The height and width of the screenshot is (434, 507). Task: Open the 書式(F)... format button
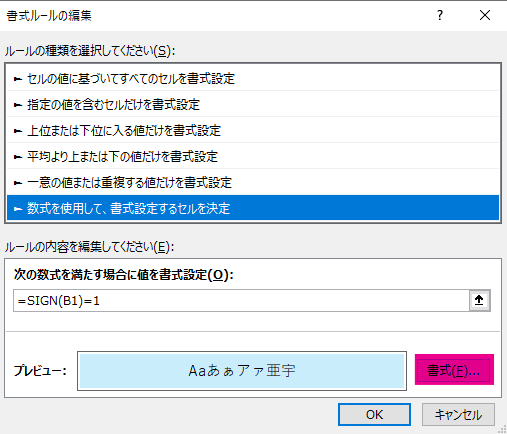454,370
